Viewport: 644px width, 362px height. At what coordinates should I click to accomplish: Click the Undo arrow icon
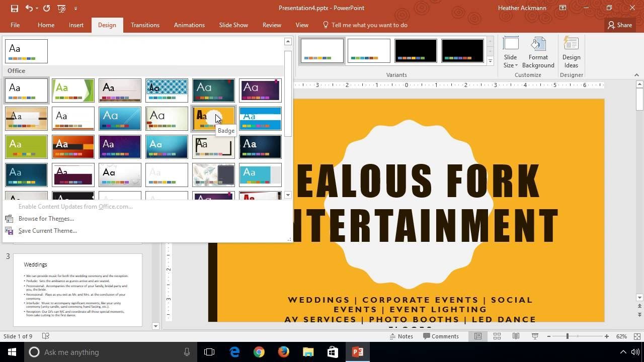[x=29, y=8]
